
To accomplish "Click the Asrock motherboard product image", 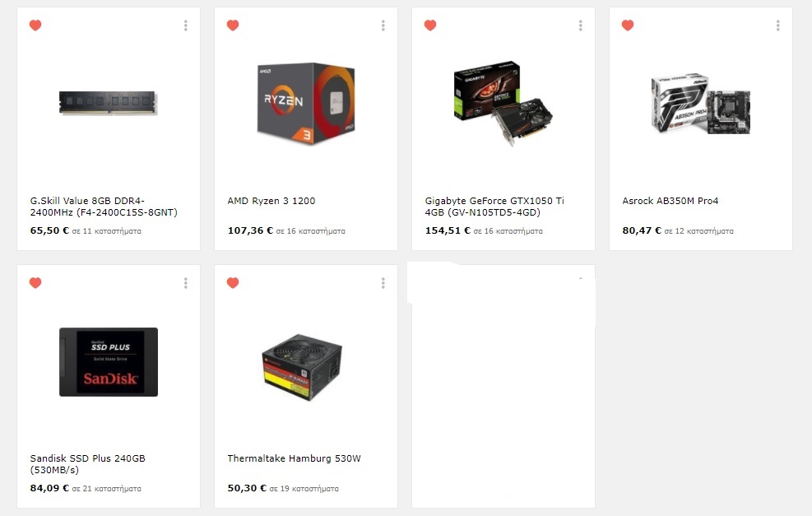I will (701, 104).
